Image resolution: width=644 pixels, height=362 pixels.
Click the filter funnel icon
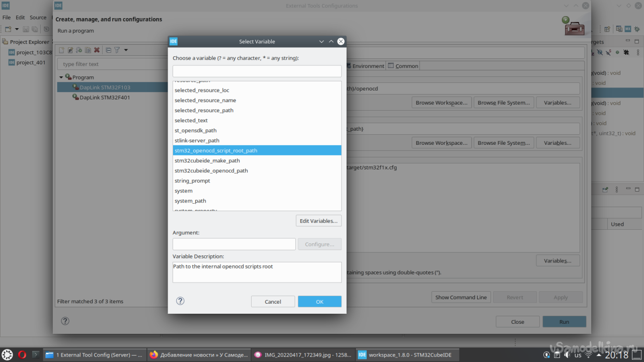pos(117,50)
